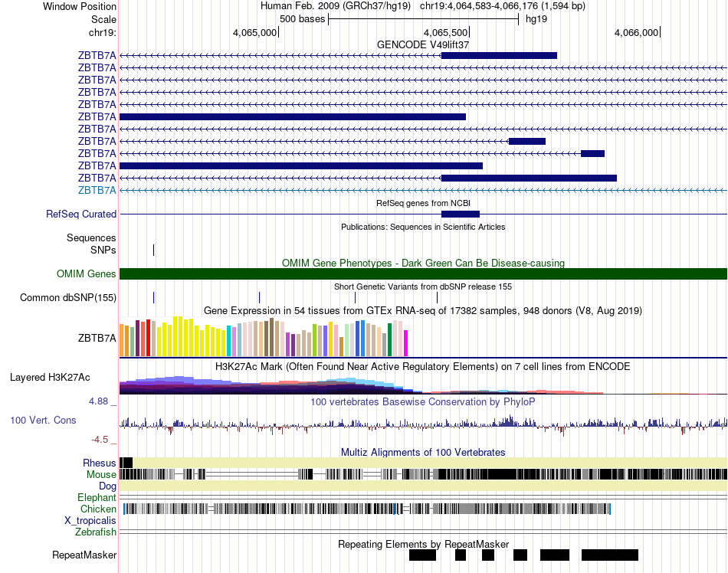Screen dimensions: 728x573
Task: Click the bright blue GTEx expression bar
Action: point(362,339)
